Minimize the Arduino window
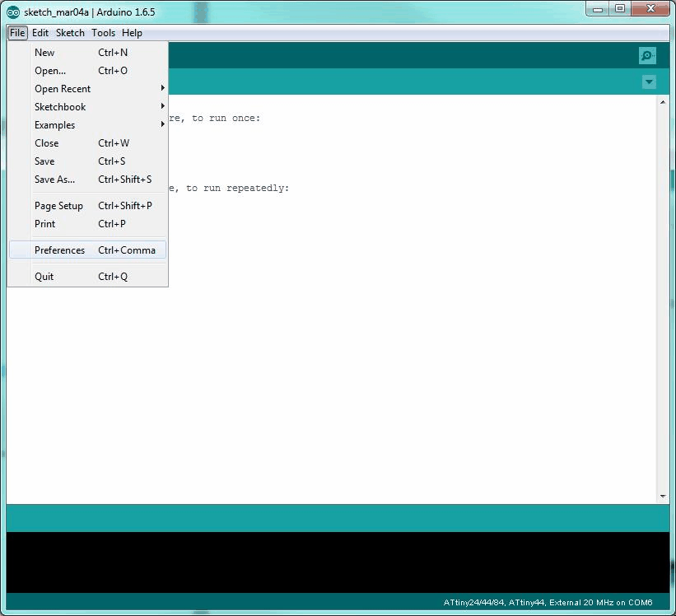The width and height of the screenshot is (676, 616). pos(598,8)
